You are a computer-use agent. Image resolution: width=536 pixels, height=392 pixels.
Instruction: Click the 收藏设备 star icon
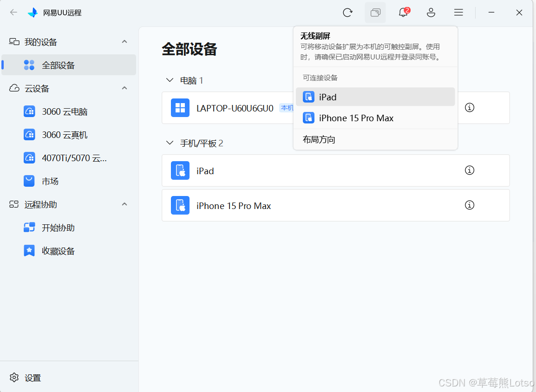coord(29,251)
